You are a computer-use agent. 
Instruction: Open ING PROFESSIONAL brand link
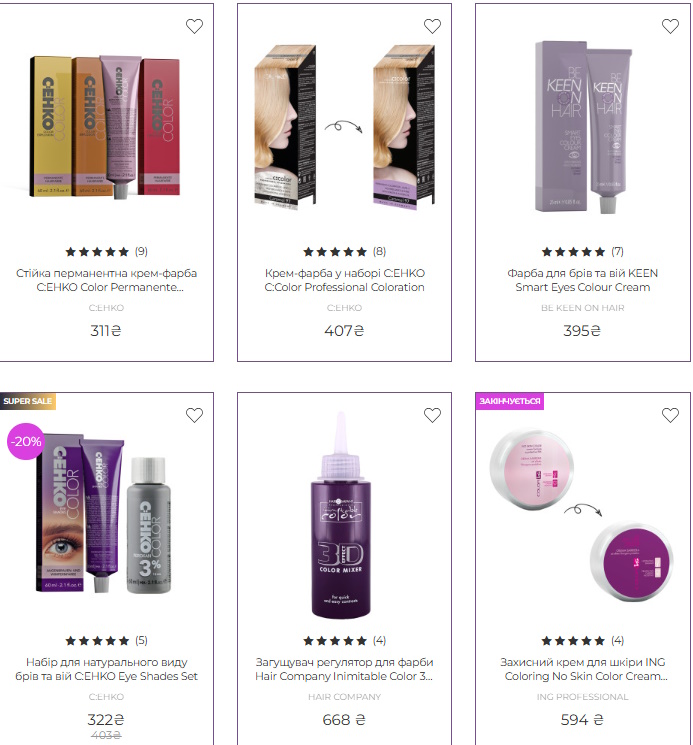click(582, 697)
